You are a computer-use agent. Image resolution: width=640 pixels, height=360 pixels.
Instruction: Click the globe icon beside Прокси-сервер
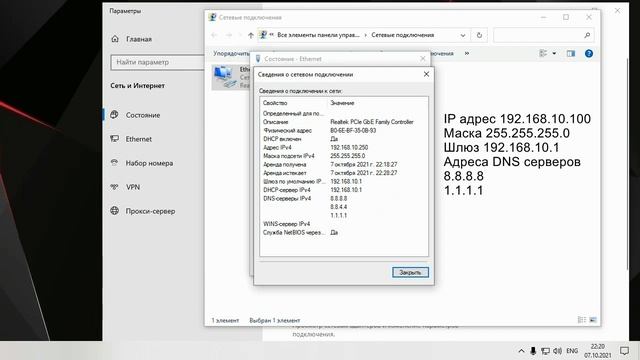pyautogui.click(x=115, y=211)
